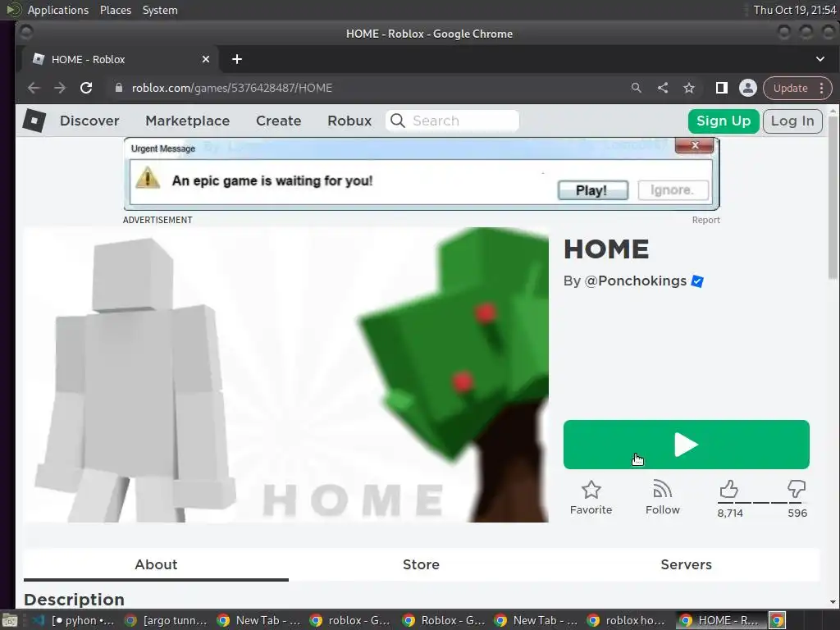This screenshot has width=840, height=630.
Task: Click the show desktop icon in taskbar
Action: point(10,620)
